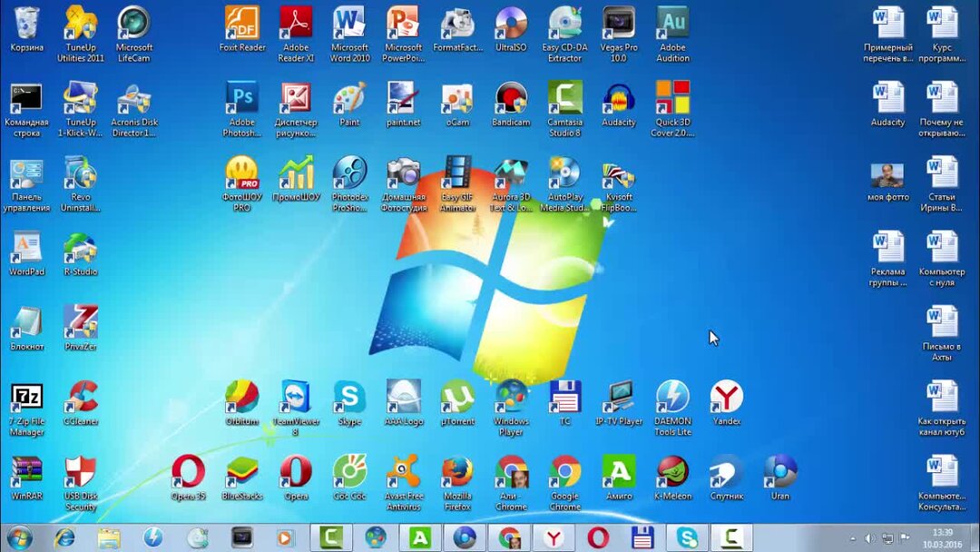Switch to Skype in the taskbar
Screen dimensions: 980x552
687,538
